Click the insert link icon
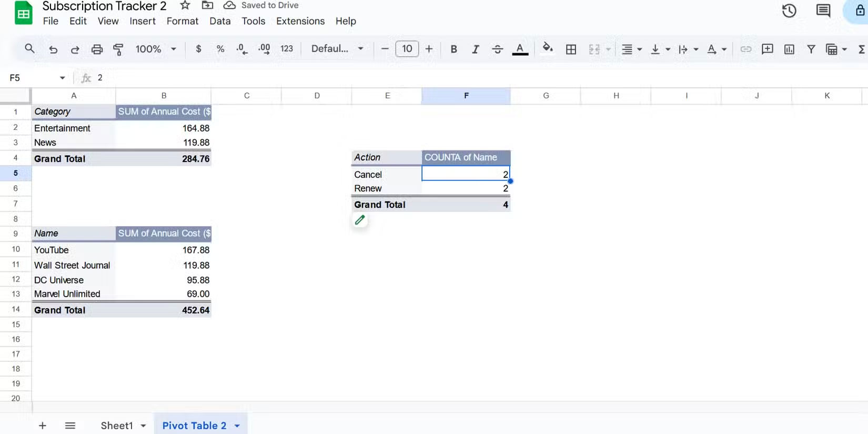The image size is (868, 434). click(x=745, y=49)
